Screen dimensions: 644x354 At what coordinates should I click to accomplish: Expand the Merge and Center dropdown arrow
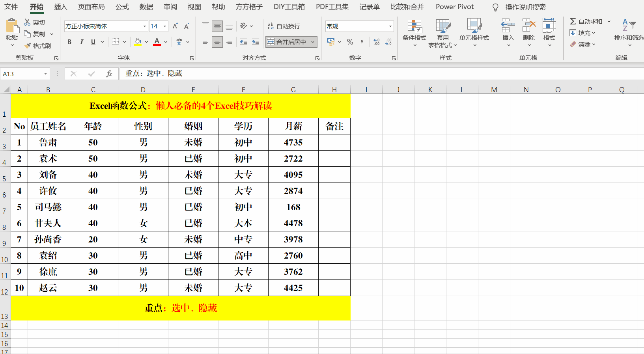(x=313, y=42)
